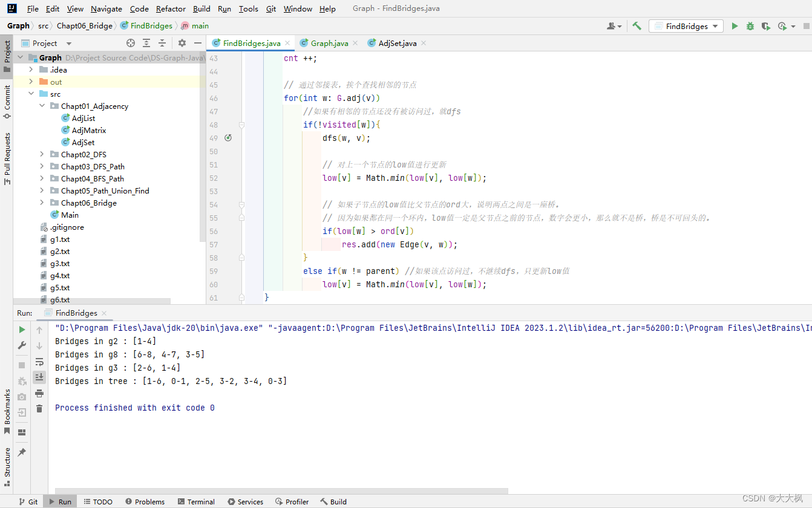This screenshot has height=508, width=812.
Task: Collapse the Chapt01_Adjacency package
Action: click(x=42, y=106)
